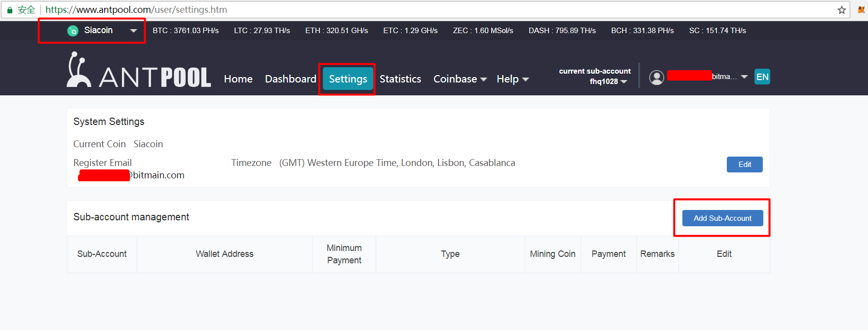Click the browser URL address field
868x330 pixels.
pyautogui.click(x=395, y=10)
